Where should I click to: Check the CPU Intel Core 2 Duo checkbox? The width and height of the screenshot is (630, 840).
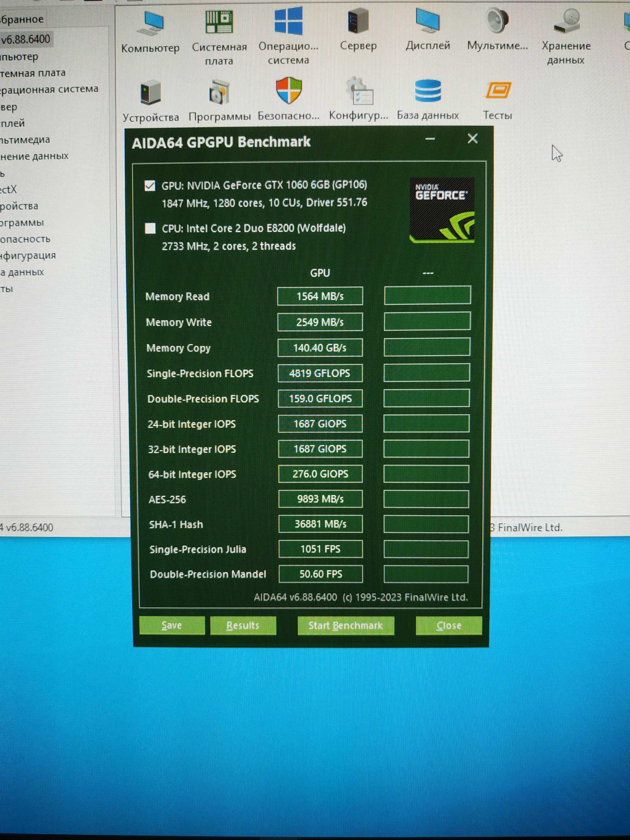tap(150, 228)
